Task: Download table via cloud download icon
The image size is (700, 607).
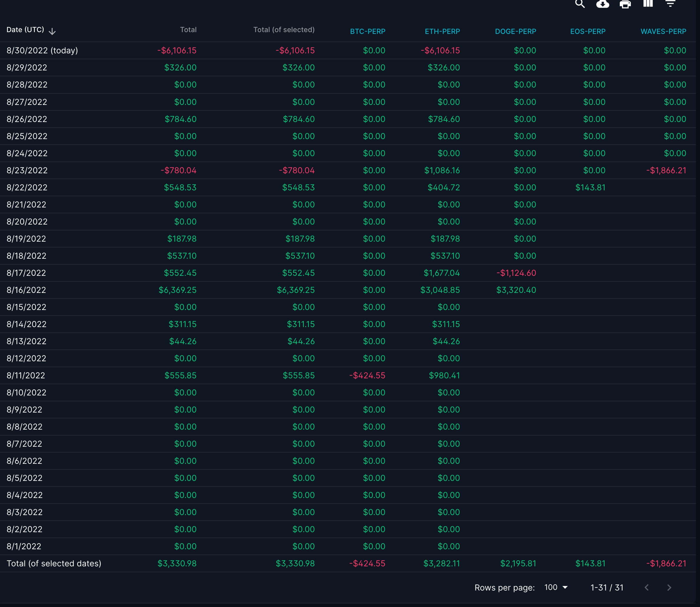Action: [x=602, y=4]
